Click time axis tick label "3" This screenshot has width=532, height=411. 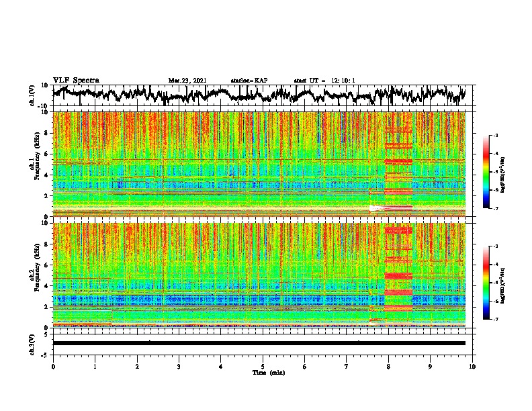179,367
